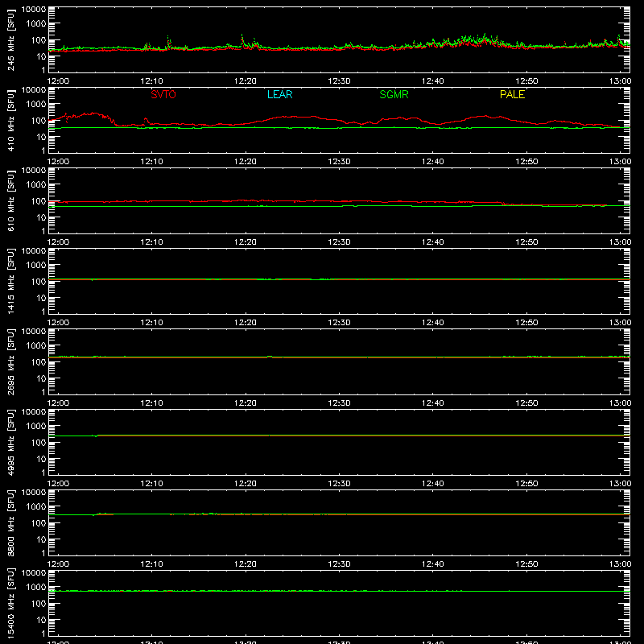The width and height of the screenshot is (644, 644).
Task: Click 12:20 time label of 1415 MHz plot
Action: 246,323
